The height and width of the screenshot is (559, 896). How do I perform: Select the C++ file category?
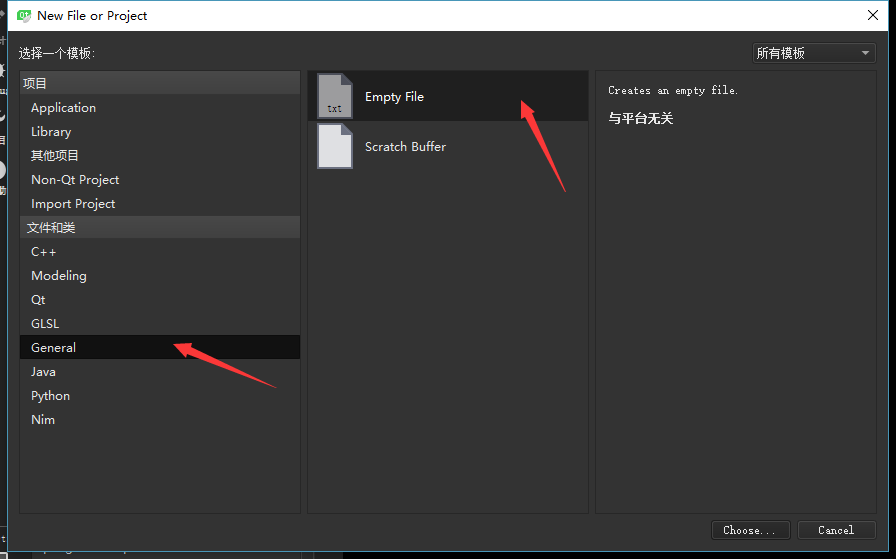[160, 251]
